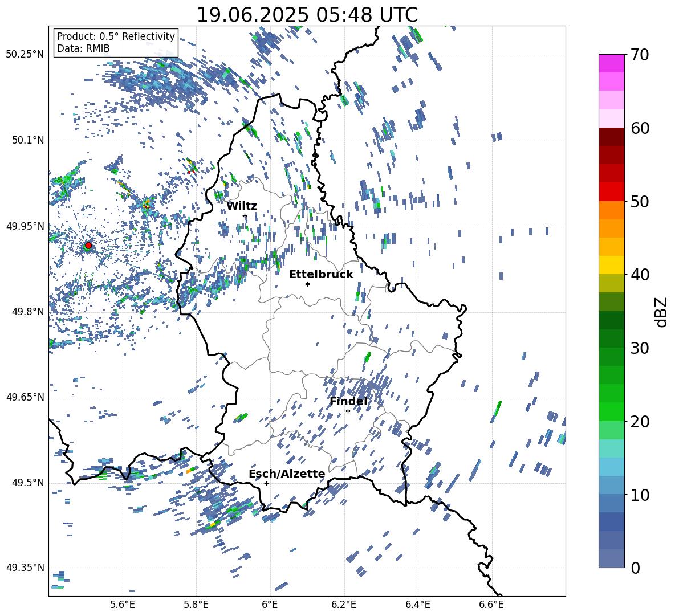Click the 50.1°N latitude label

click(27, 141)
